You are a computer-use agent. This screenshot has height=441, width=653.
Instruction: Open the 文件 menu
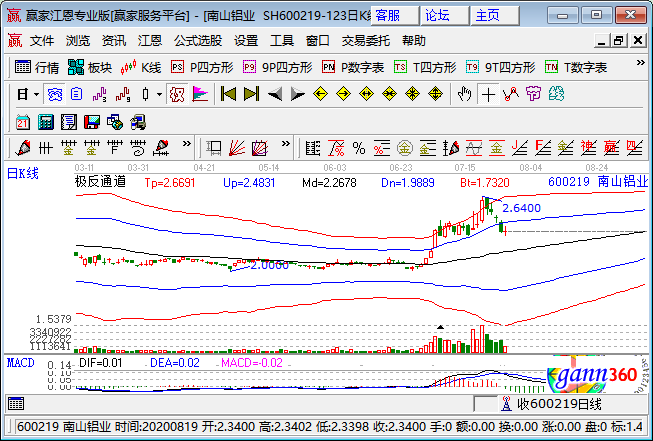click(42, 41)
